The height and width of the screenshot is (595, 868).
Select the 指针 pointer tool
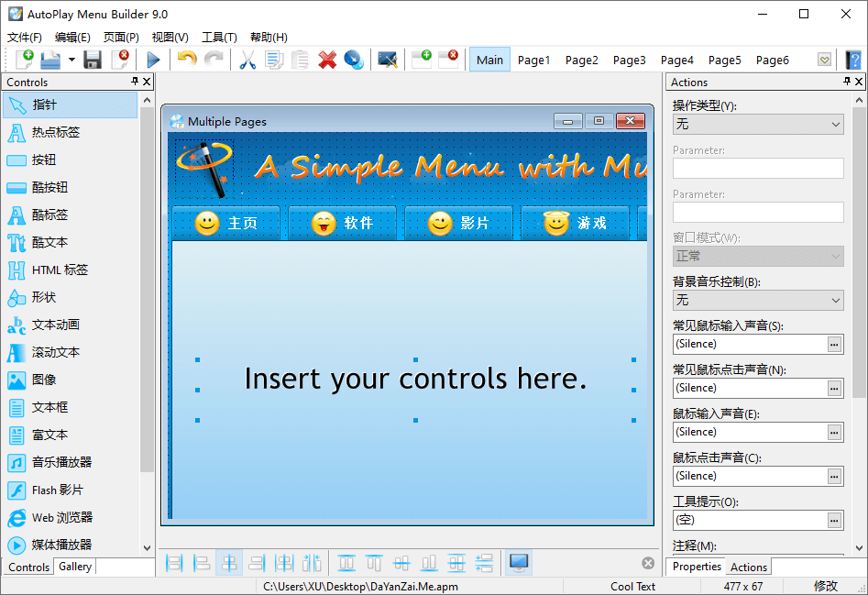[x=71, y=105]
